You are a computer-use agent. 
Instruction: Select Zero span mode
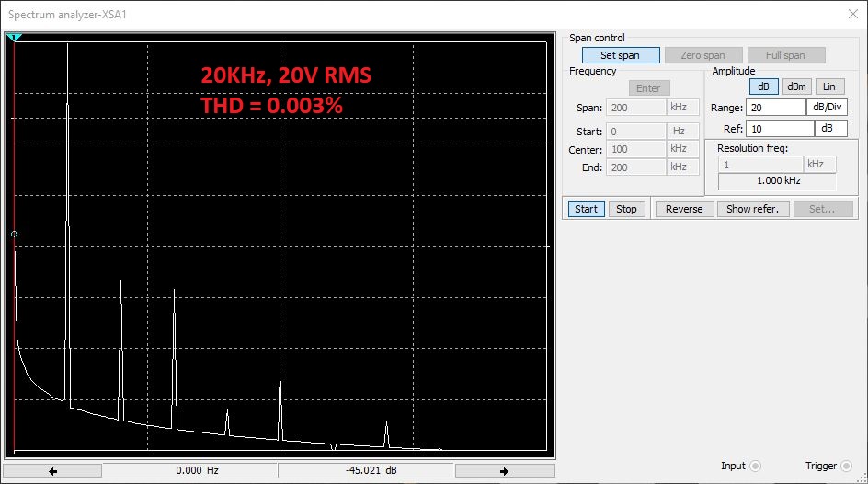(x=703, y=55)
